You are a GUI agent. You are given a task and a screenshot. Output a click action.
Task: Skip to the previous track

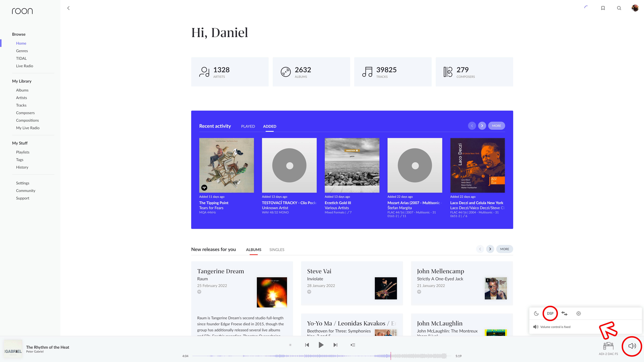(x=307, y=345)
